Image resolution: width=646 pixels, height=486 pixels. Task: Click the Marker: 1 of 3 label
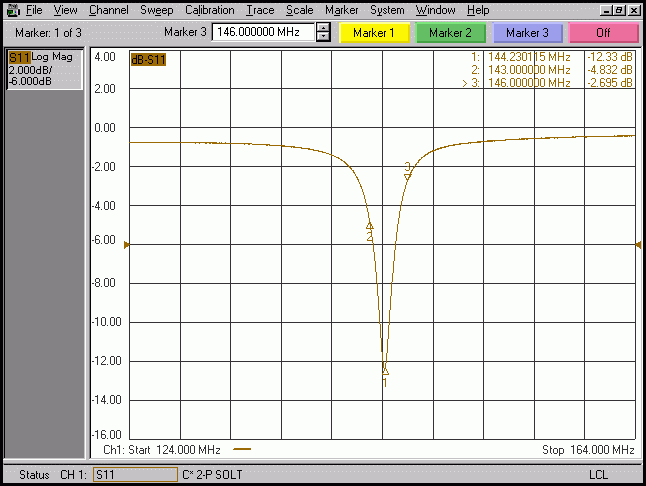pyautogui.click(x=48, y=33)
